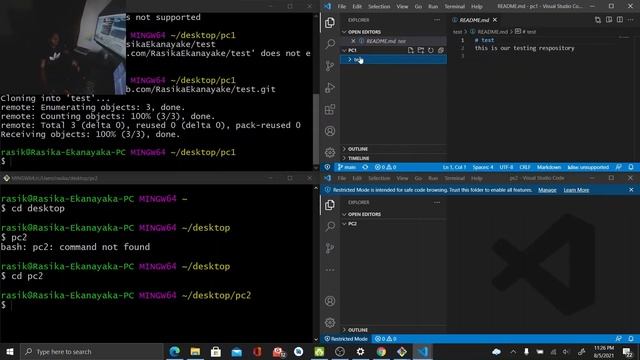Open Explorer view in pc1 VS Code window

coord(330,22)
